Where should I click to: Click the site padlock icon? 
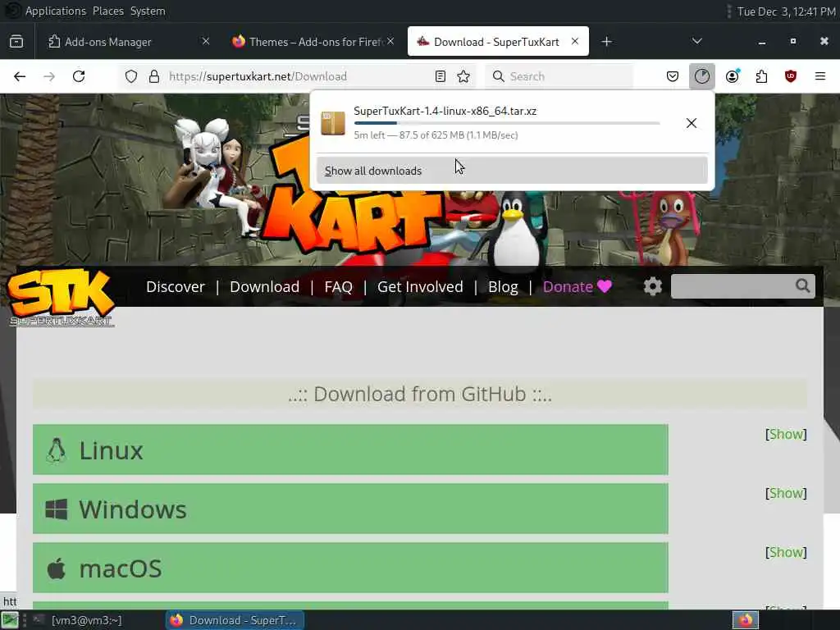(154, 76)
